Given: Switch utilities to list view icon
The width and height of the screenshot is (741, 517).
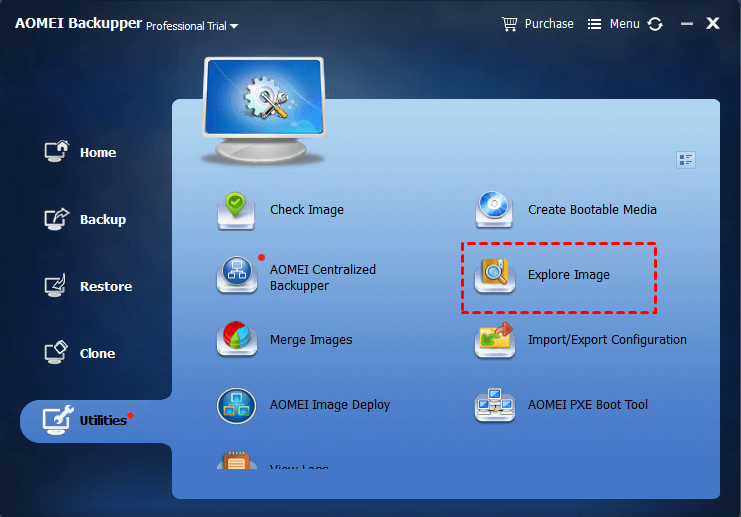Looking at the screenshot, I should tap(686, 160).
